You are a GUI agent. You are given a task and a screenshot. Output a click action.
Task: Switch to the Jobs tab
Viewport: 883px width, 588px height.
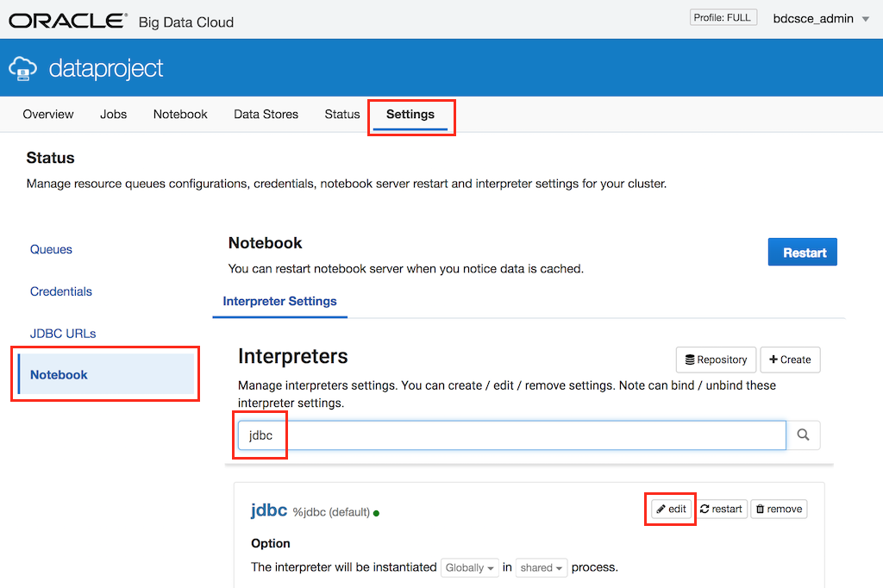[x=113, y=115]
